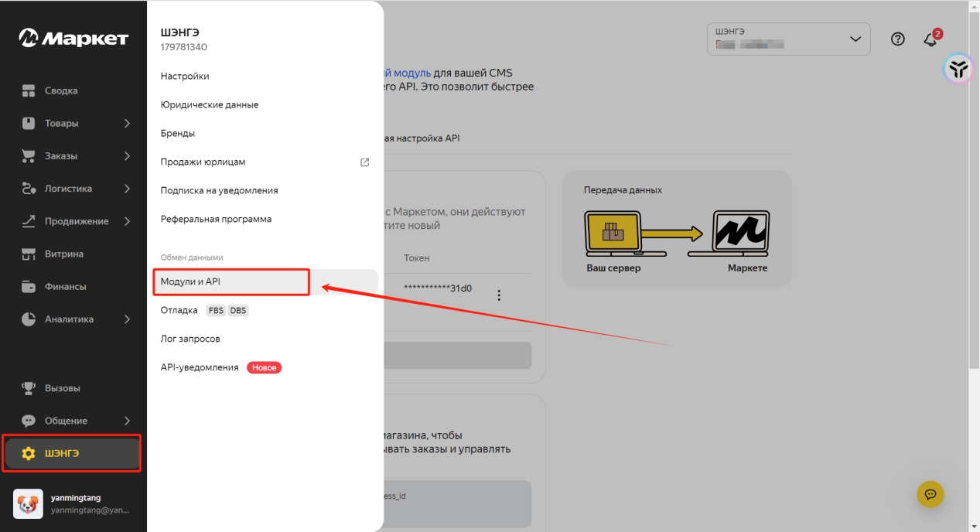Expand the Заказы submenu chevron
The width and height of the screenshot is (980, 532).
(x=127, y=155)
